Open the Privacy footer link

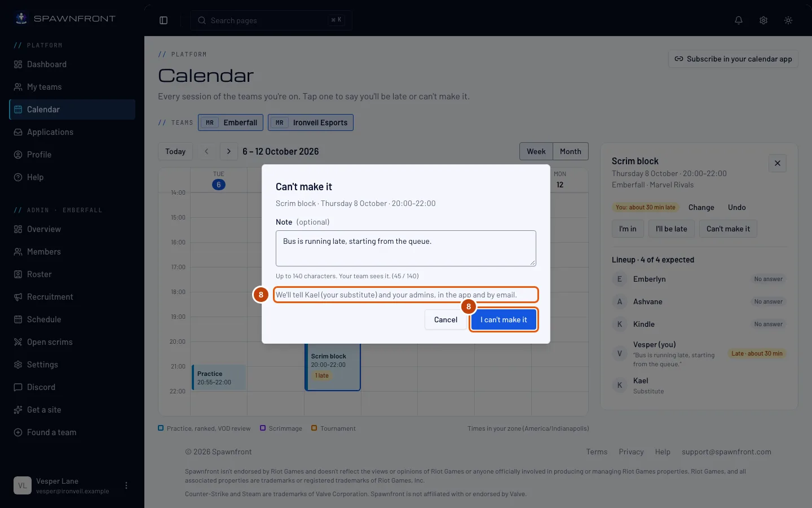tap(631, 452)
